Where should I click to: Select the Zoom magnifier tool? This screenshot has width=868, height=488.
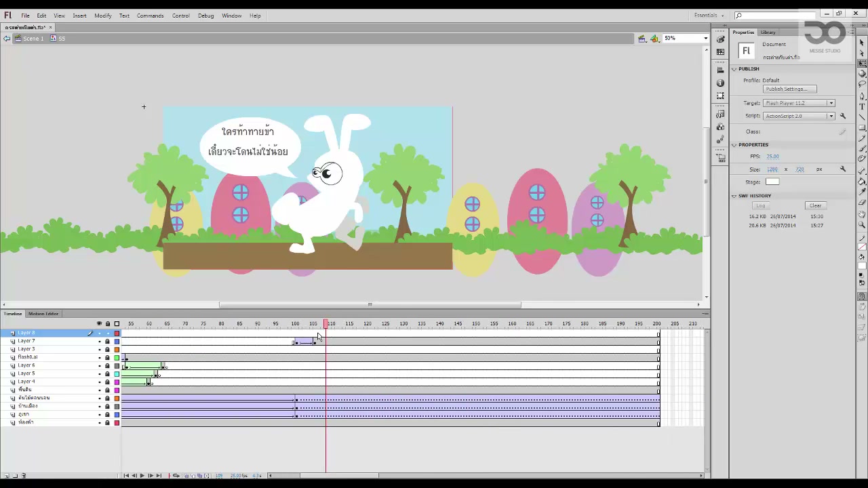tap(862, 224)
